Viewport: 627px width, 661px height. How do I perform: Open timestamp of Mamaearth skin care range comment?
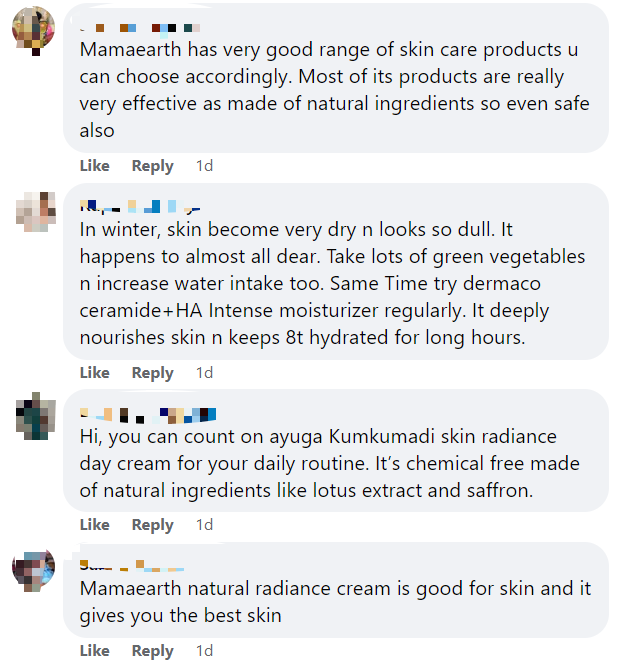[205, 166]
